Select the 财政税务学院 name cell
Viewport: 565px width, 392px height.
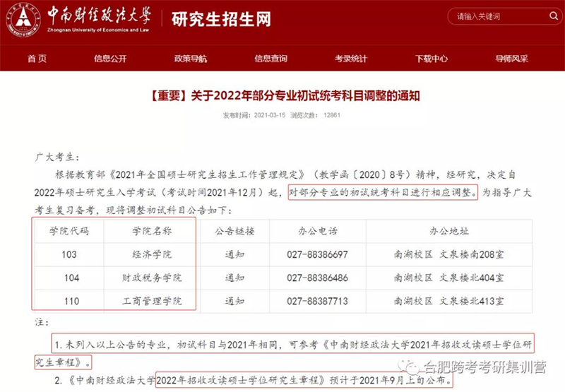coord(152,278)
